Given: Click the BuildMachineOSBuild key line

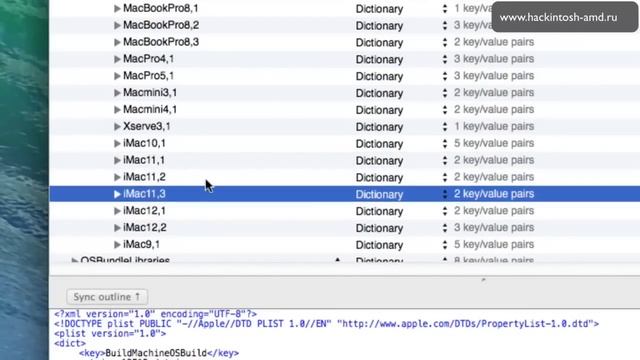Looking at the screenshot, I should coord(159,353).
